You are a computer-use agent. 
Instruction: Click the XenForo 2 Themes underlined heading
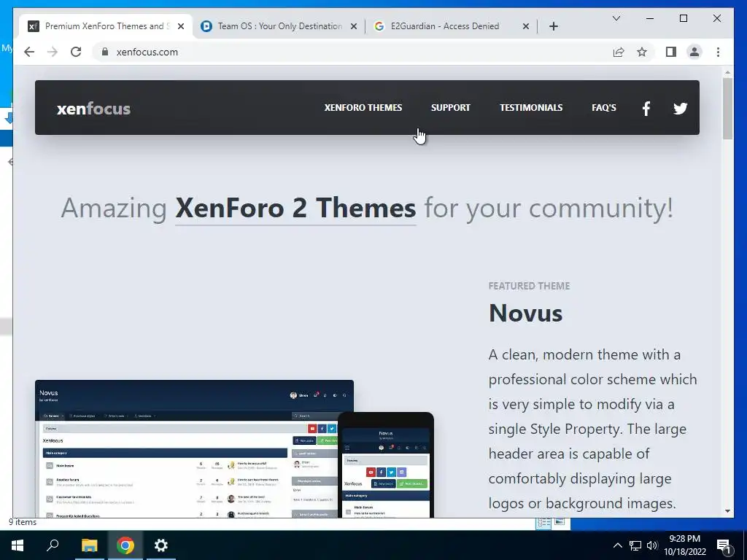pyautogui.click(x=295, y=209)
